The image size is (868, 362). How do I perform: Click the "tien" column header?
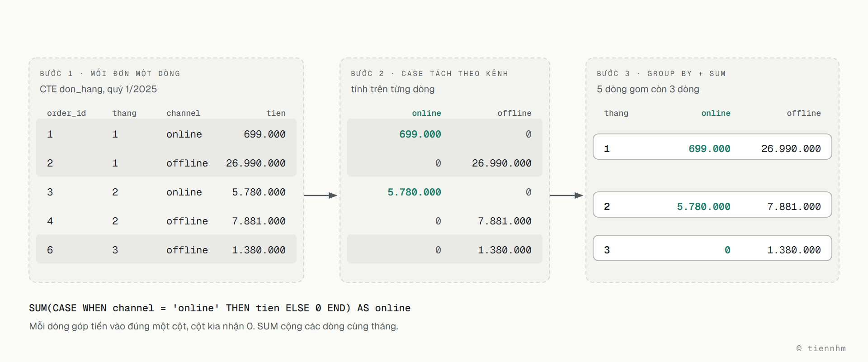[x=276, y=113]
